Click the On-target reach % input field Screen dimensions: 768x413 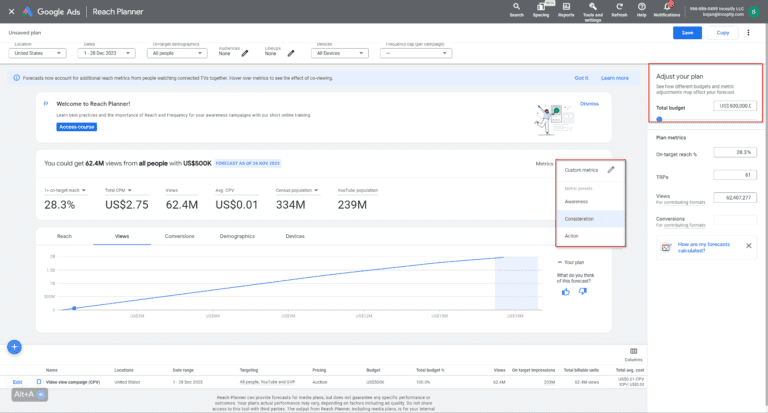[x=735, y=152]
